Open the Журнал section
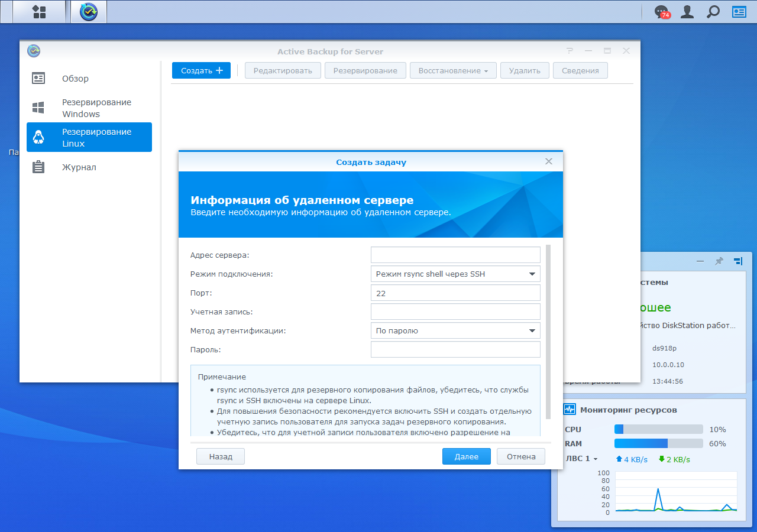 tap(89, 167)
